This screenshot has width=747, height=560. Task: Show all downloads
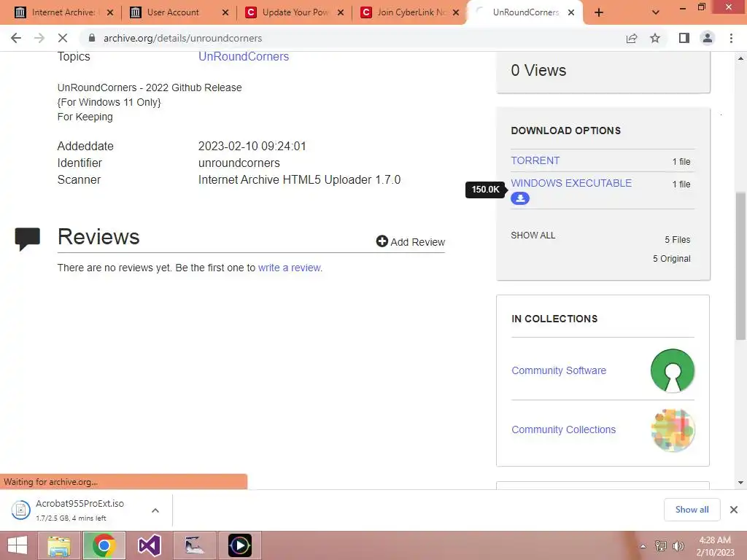(x=692, y=510)
